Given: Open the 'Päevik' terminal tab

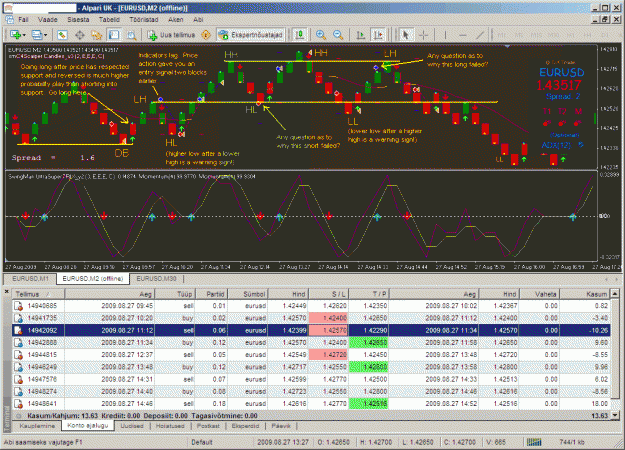Looking at the screenshot, I should (281, 426).
